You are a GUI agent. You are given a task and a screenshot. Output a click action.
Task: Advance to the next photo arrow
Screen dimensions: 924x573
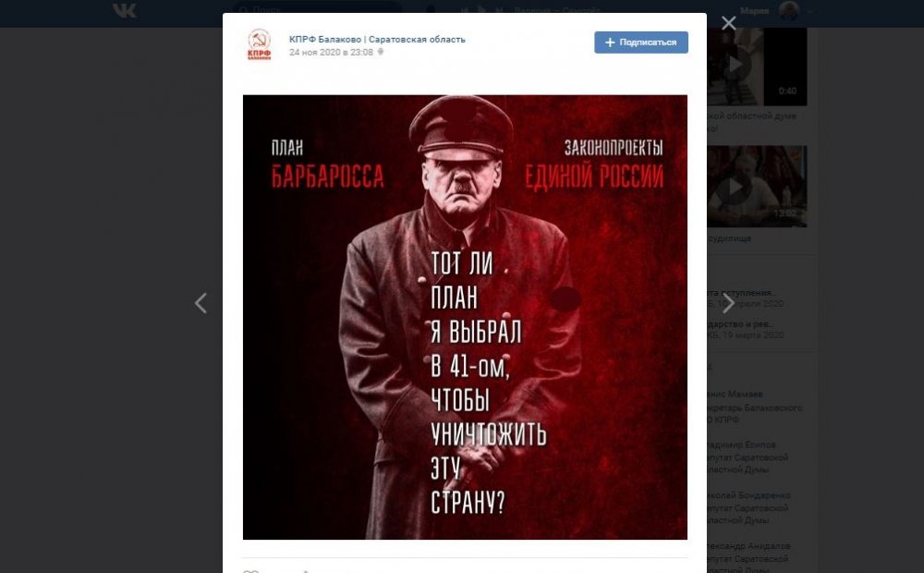pos(728,303)
